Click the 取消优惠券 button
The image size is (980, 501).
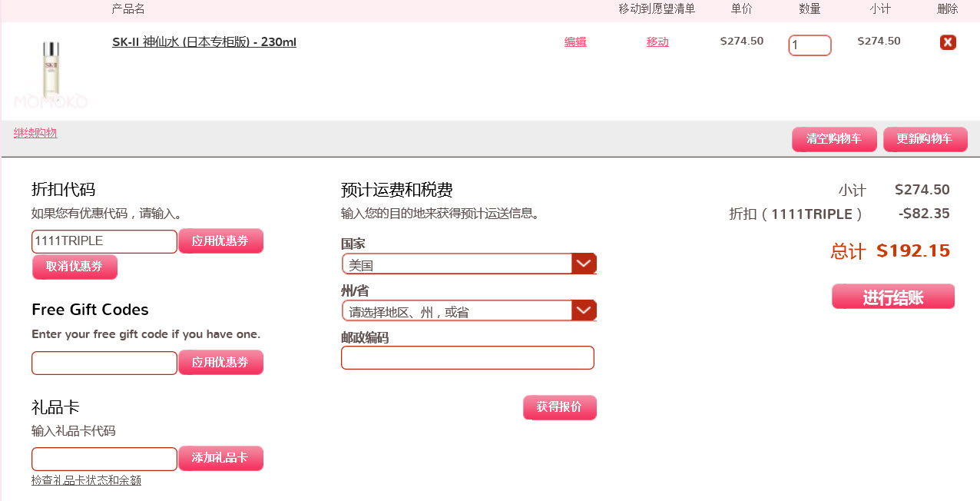74,267
